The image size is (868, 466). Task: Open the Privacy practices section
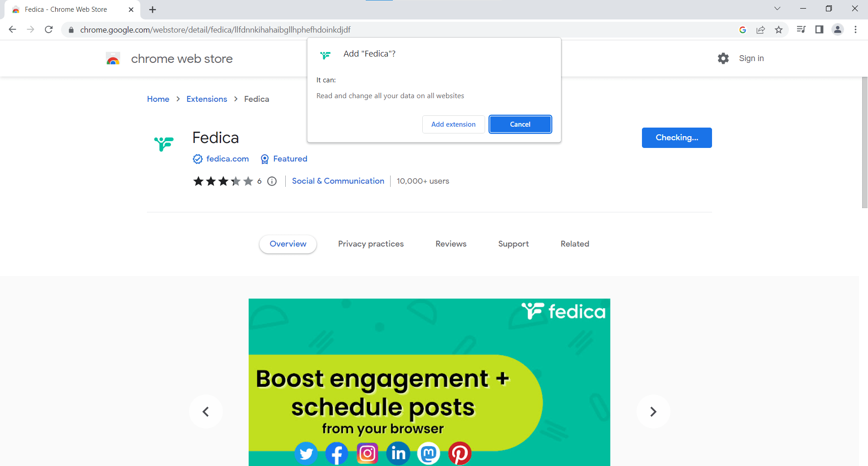tap(371, 244)
